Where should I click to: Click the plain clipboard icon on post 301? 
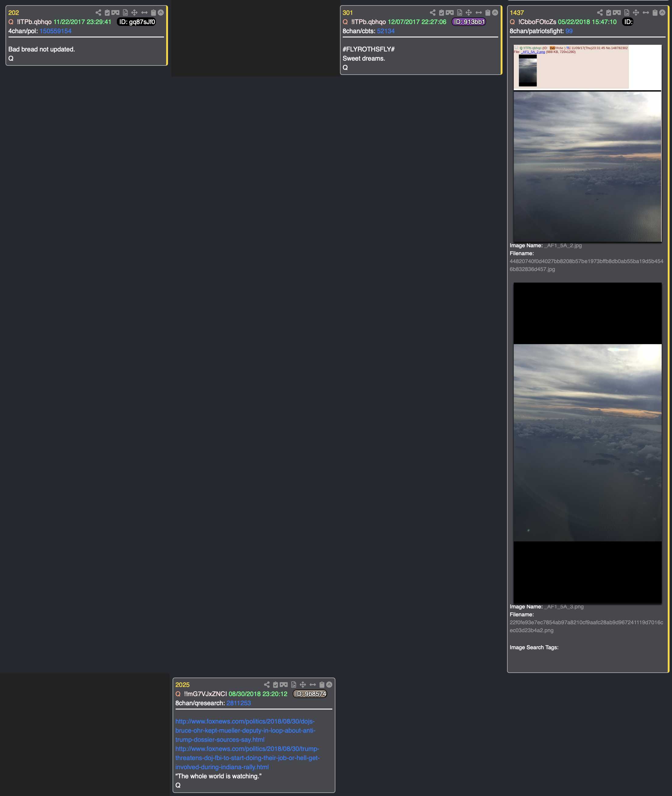pyautogui.click(x=487, y=12)
